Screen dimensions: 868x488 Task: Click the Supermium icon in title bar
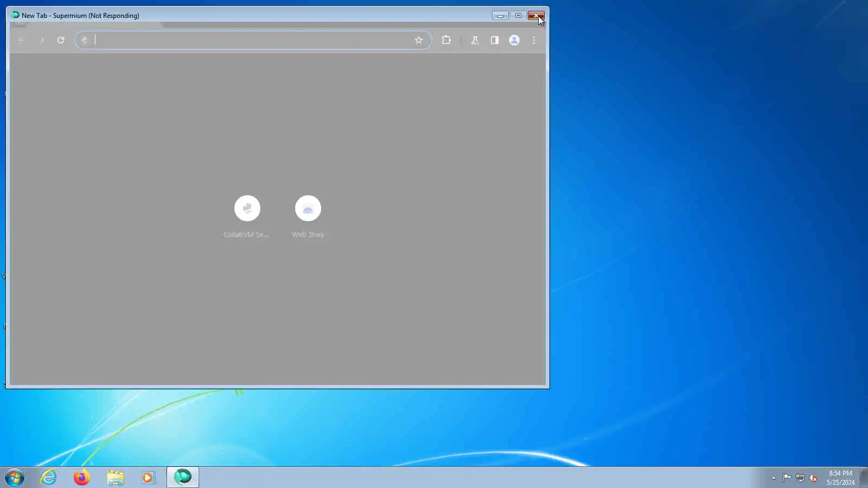pos(15,15)
